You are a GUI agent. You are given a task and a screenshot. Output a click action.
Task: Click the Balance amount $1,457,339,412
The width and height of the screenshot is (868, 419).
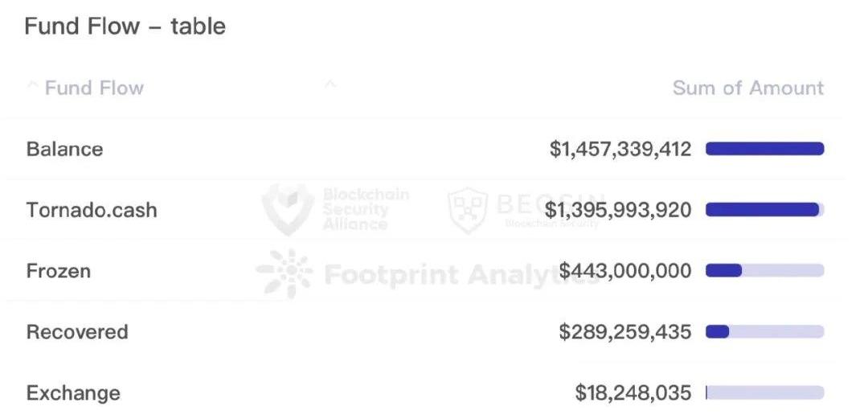click(620, 149)
